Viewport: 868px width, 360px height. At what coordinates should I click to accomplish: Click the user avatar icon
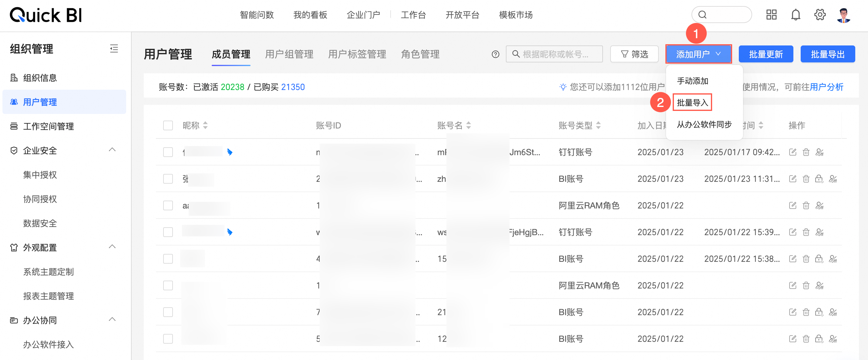(x=843, y=15)
